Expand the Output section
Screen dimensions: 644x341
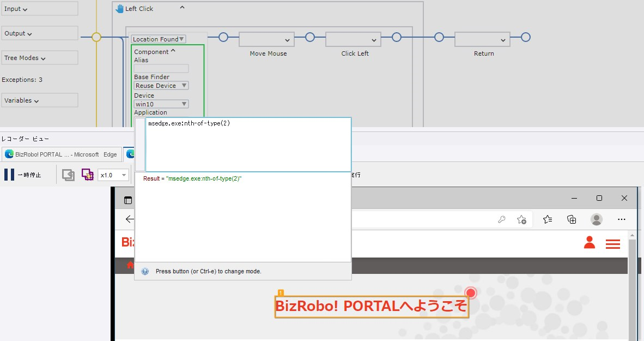coord(39,33)
